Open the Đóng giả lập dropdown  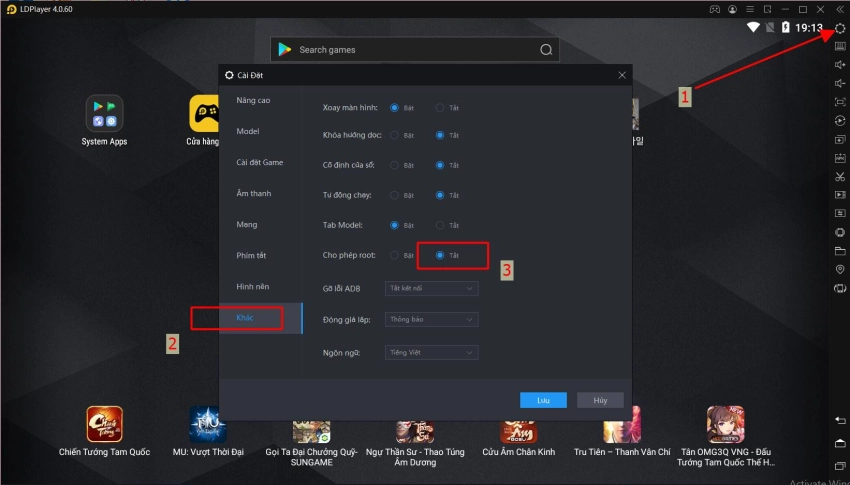pos(431,320)
